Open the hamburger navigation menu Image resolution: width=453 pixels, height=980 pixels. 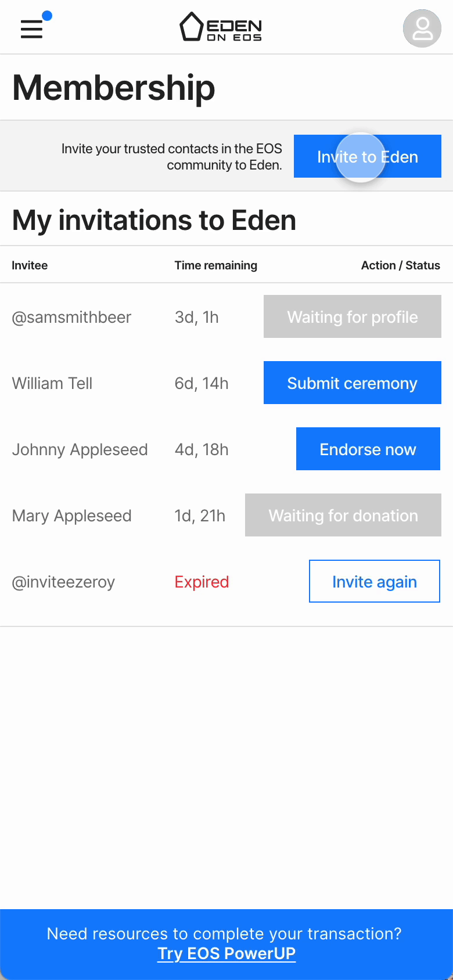coord(32,28)
